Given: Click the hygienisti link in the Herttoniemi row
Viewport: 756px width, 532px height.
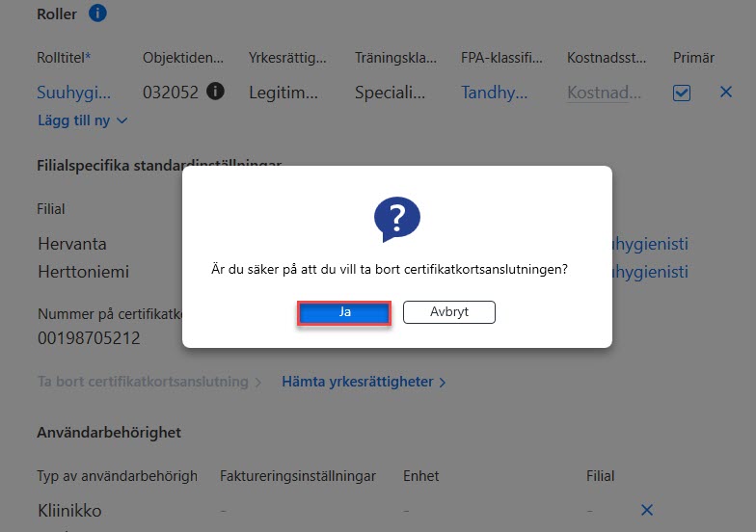Looking at the screenshot, I should tap(650, 272).
